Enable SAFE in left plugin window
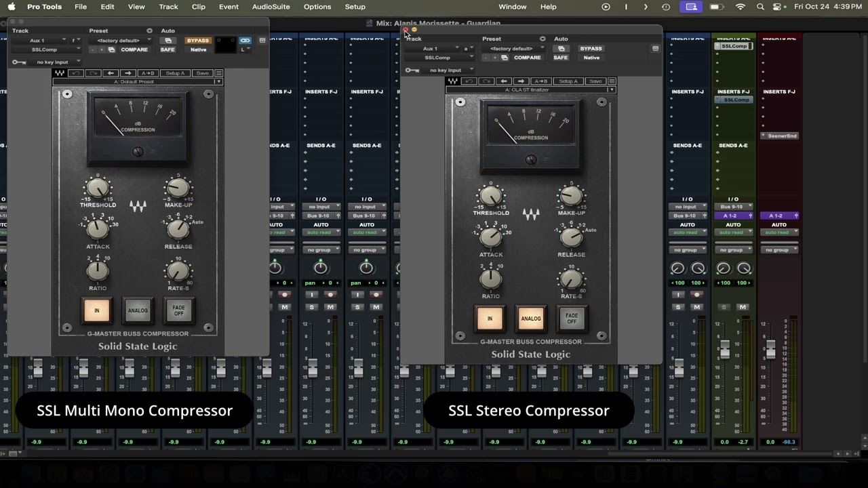Image resolution: width=868 pixels, height=488 pixels. pyautogui.click(x=167, y=49)
